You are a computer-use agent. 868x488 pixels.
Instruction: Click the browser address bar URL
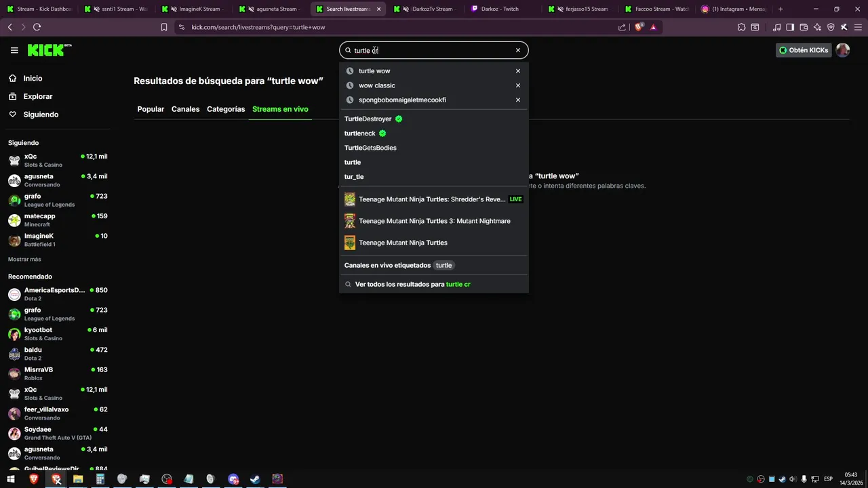tap(258, 27)
